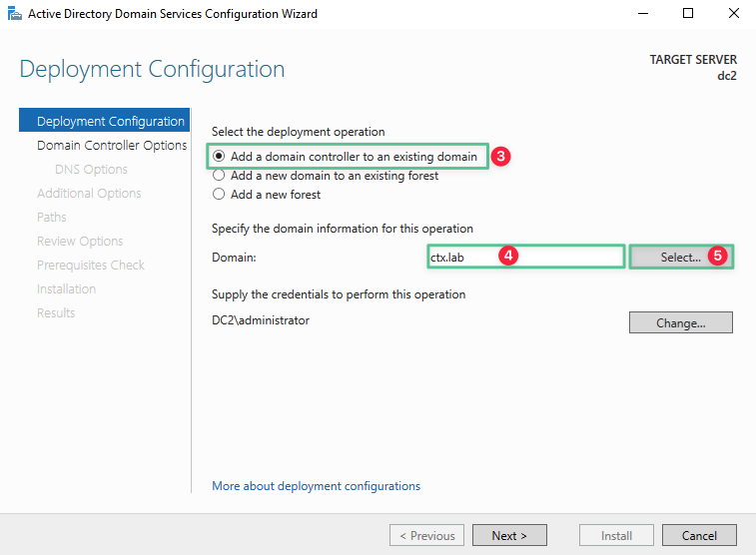Click the wizard app icon in title bar

14,14
